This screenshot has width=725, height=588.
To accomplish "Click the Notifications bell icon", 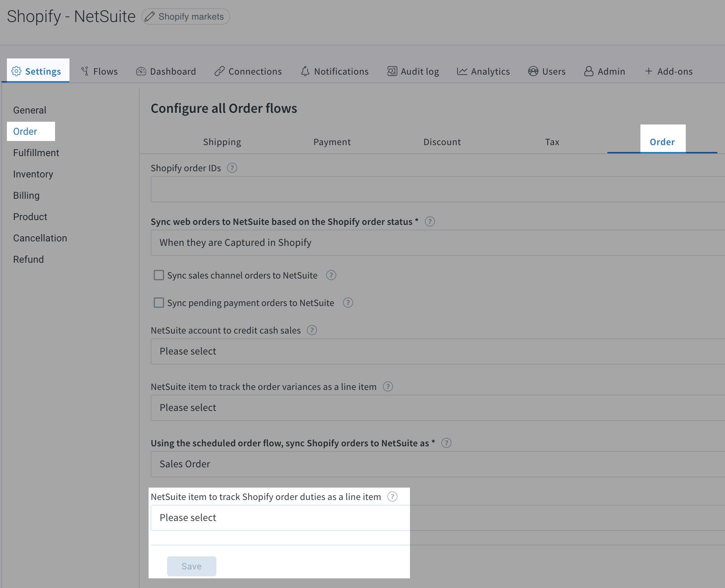I will click(305, 71).
